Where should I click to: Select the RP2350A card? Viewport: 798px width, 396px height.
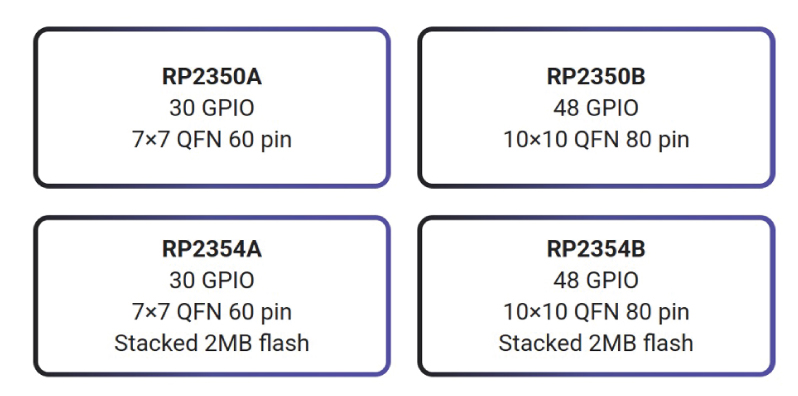(212, 107)
